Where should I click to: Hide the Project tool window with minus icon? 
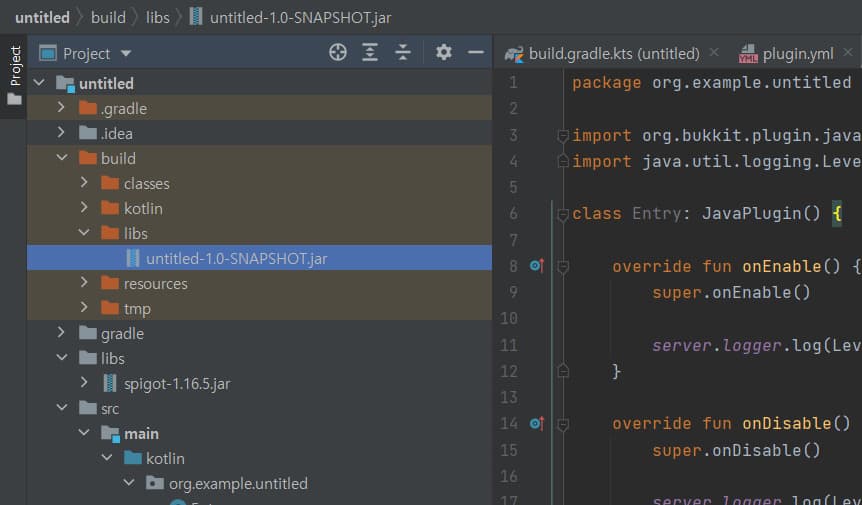(x=476, y=53)
